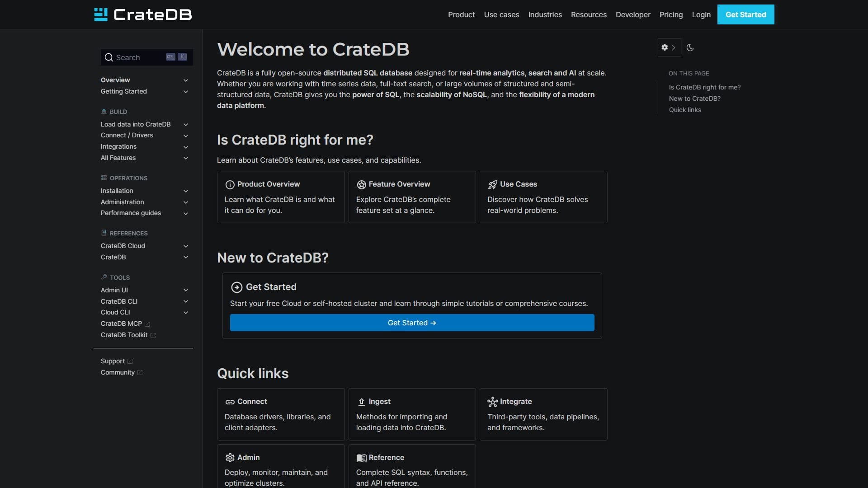868x488 pixels.
Task: Jump to 'Is CrateDB right for me?' section
Action: coord(704,87)
